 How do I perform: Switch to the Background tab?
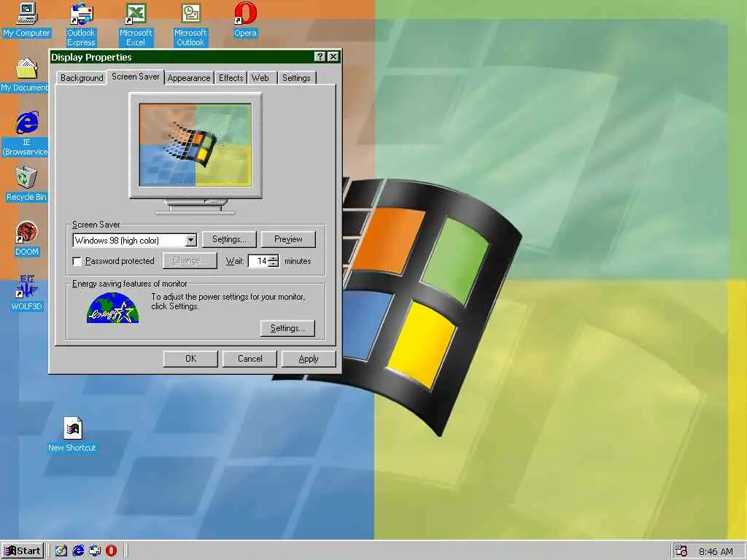[x=82, y=77]
